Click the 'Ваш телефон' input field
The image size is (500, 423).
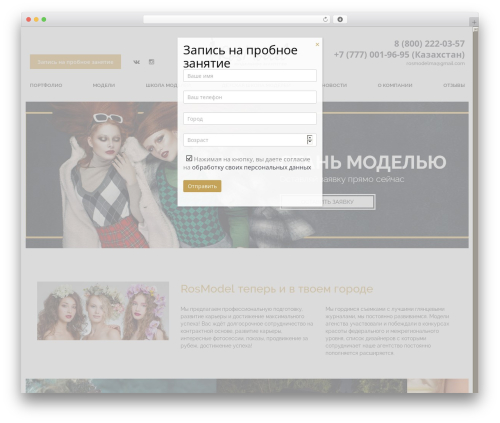click(250, 97)
